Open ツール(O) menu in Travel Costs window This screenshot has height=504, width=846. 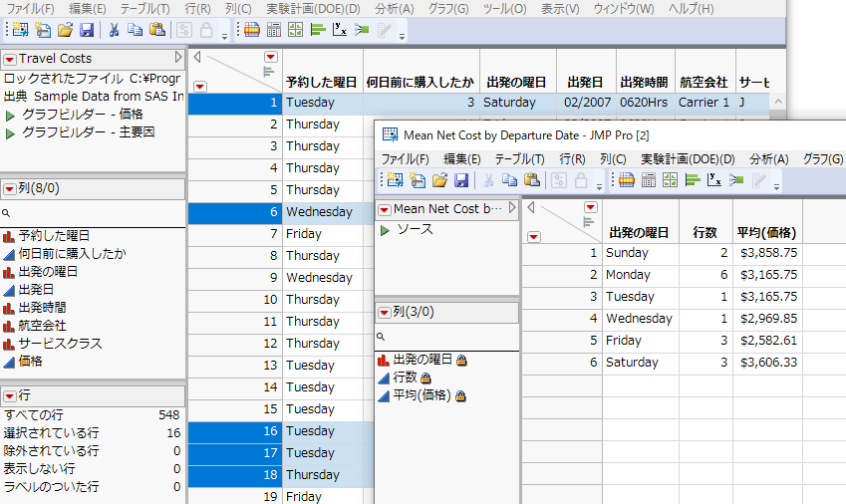pos(504,9)
